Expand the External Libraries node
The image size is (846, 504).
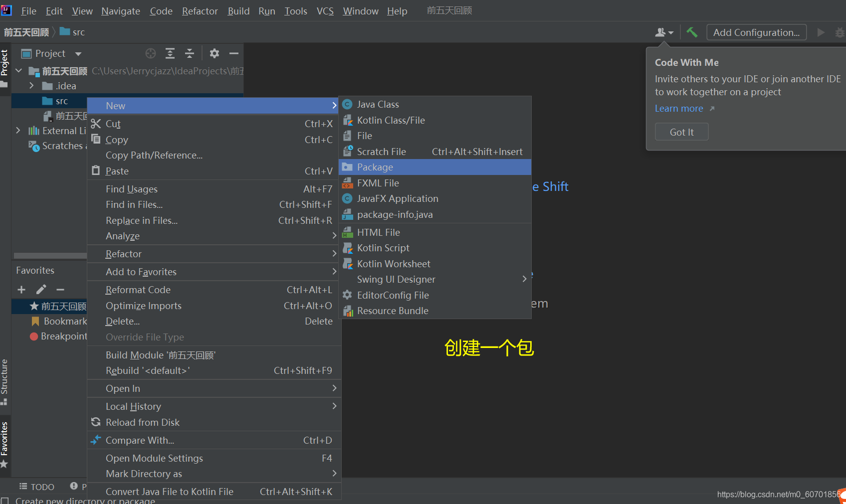[x=18, y=130]
